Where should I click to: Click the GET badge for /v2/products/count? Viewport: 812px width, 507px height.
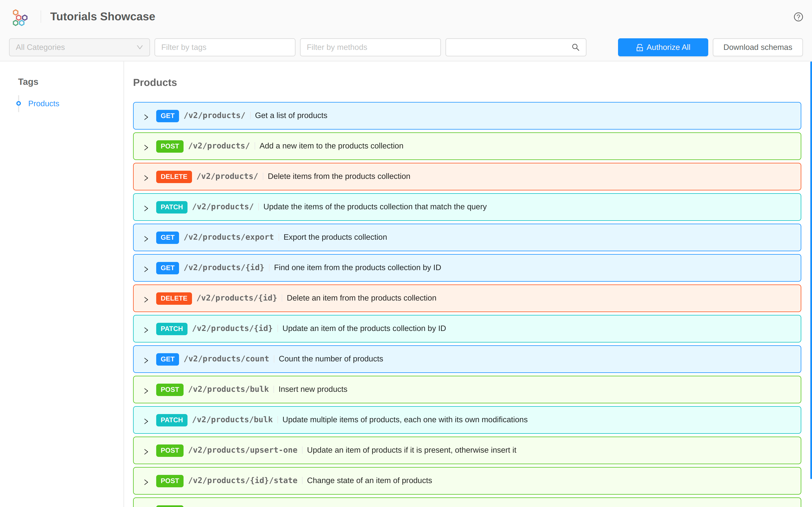pos(167,359)
